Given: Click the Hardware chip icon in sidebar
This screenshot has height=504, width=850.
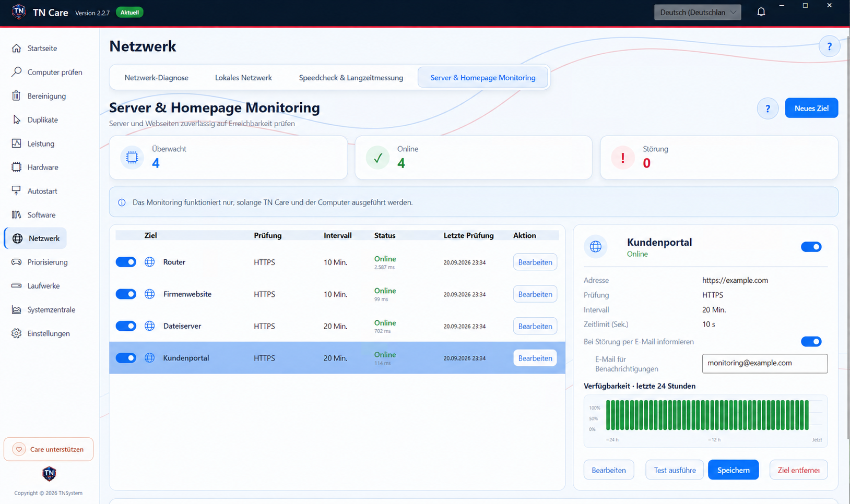Looking at the screenshot, I should pyautogui.click(x=17, y=167).
